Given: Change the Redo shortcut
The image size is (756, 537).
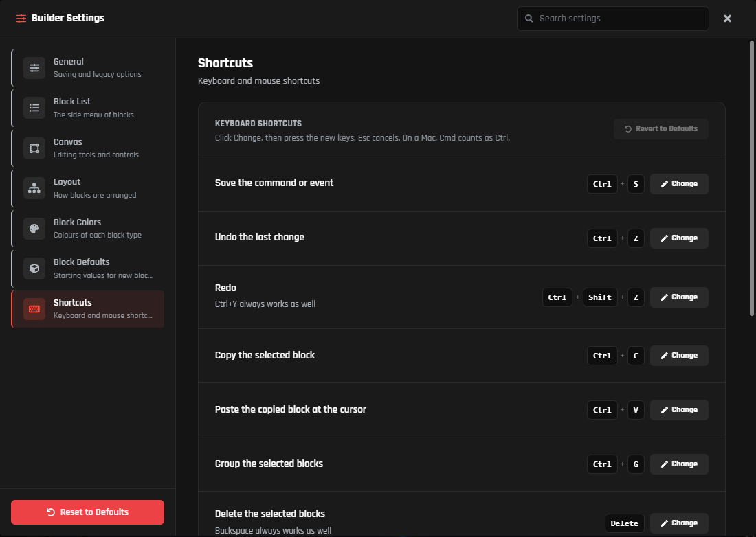Looking at the screenshot, I should [679, 297].
